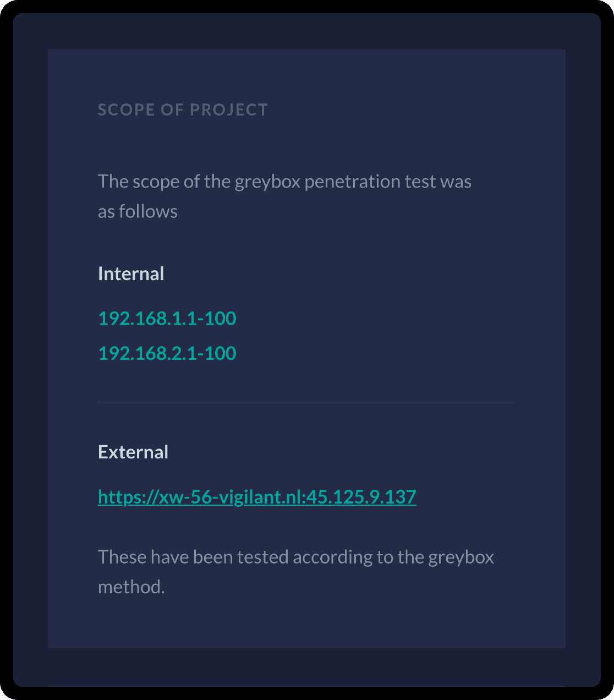Click "as follows" in the intro paragraph
This screenshot has height=700, width=614.
(x=138, y=211)
